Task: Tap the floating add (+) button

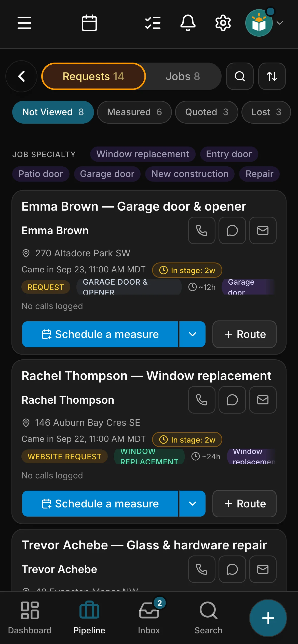Action: point(268,618)
